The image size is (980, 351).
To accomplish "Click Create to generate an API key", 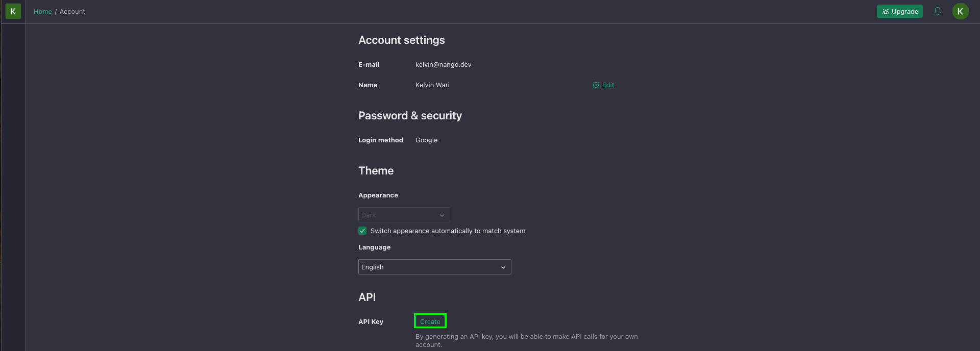I will click(x=430, y=321).
